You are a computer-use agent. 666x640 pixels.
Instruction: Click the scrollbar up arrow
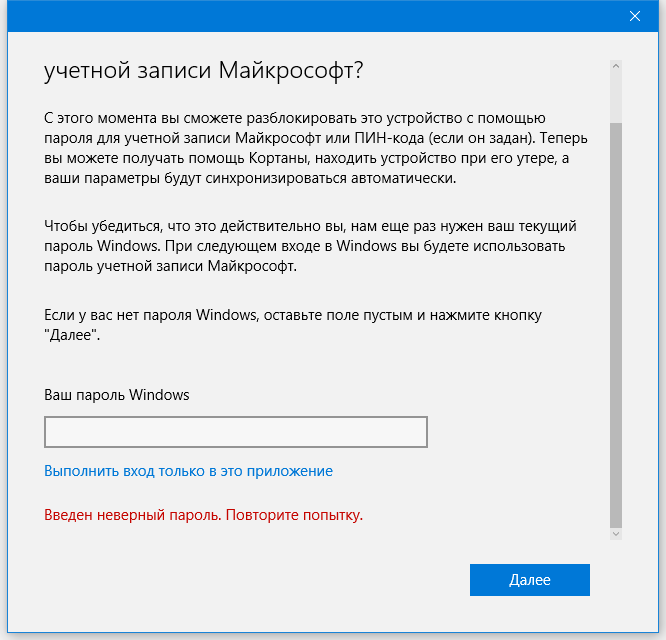tap(616, 66)
